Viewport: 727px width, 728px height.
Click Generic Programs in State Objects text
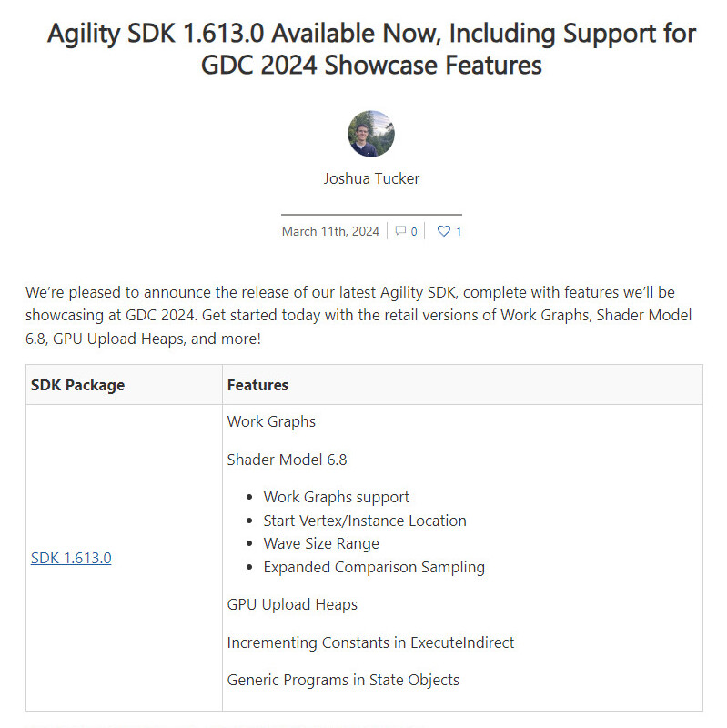(x=343, y=680)
